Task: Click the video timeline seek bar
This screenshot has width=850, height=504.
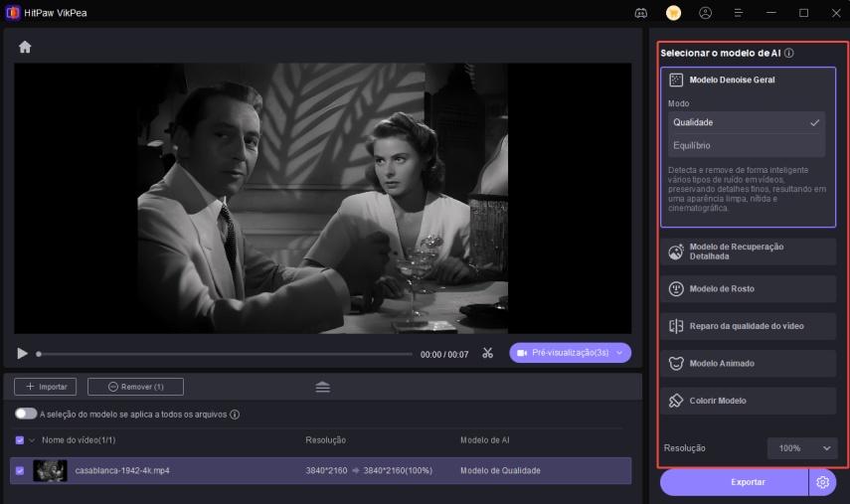Action: [225, 354]
